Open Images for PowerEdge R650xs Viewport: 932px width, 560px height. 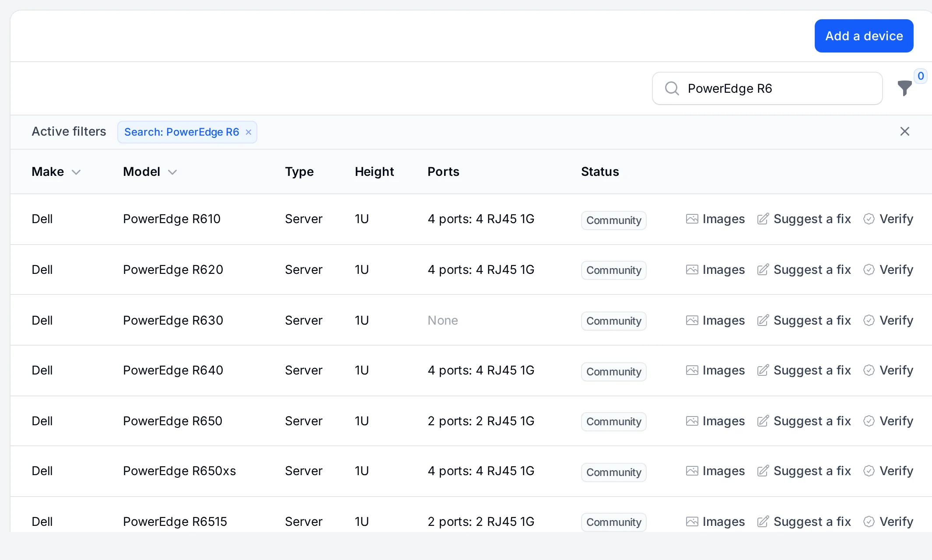(715, 471)
